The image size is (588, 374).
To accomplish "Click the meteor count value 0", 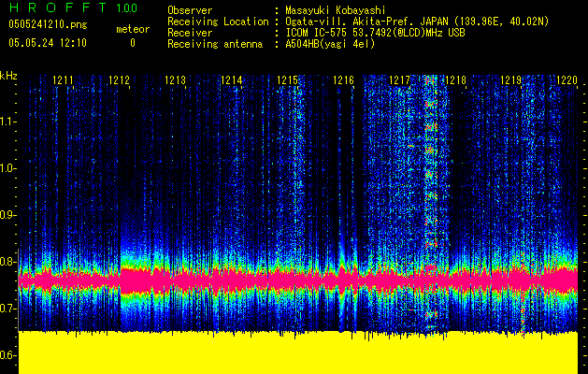I will pyautogui.click(x=133, y=43).
